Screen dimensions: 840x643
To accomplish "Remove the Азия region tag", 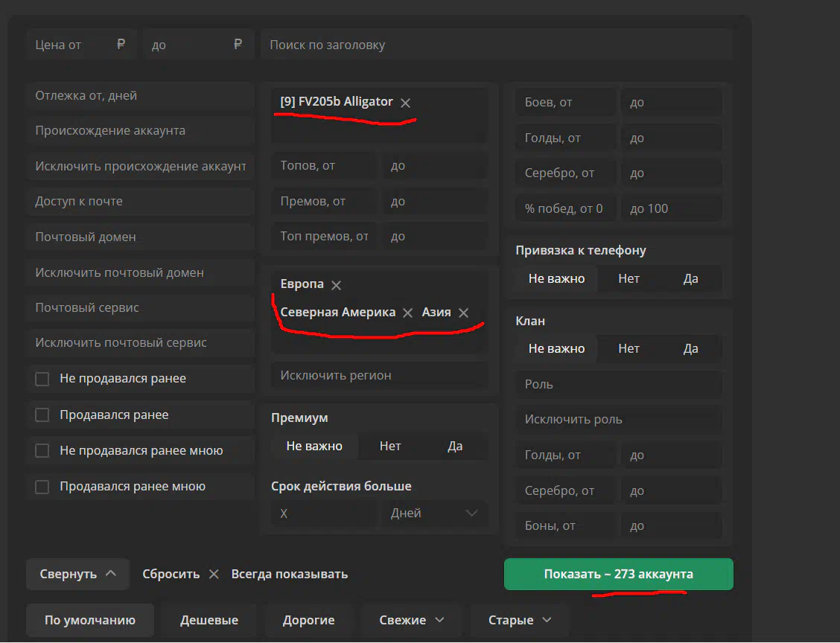I will [x=463, y=313].
